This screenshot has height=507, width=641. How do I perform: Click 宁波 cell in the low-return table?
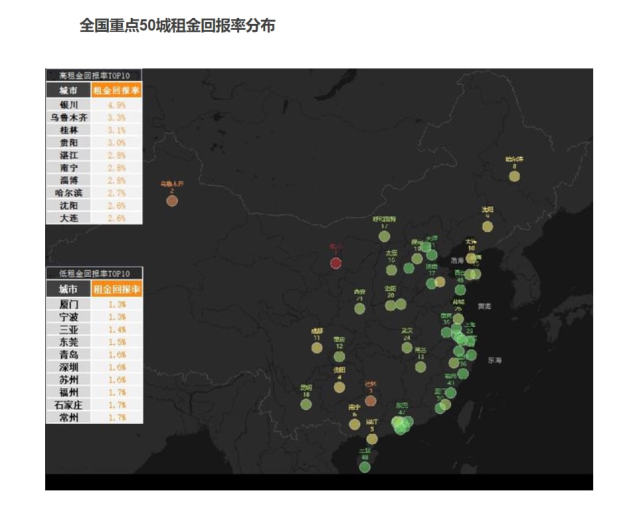(69, 317)
